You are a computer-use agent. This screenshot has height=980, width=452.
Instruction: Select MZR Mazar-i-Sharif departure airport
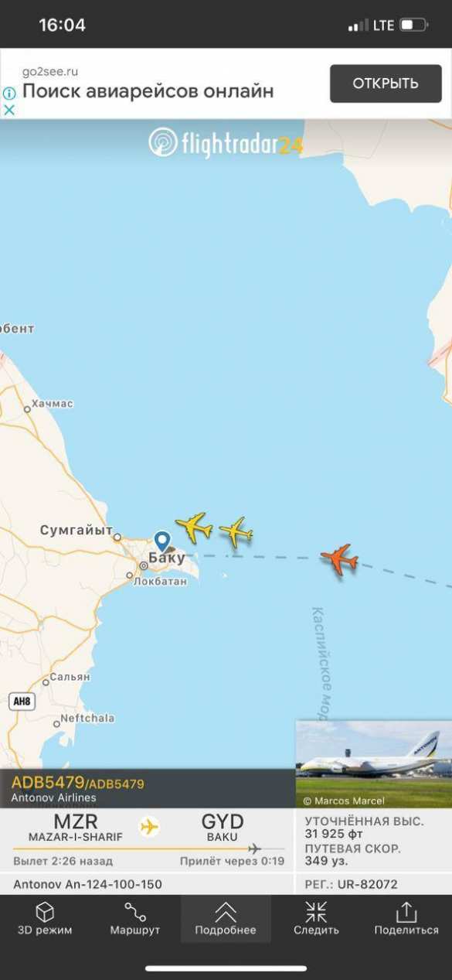click(x=75, y=828)
